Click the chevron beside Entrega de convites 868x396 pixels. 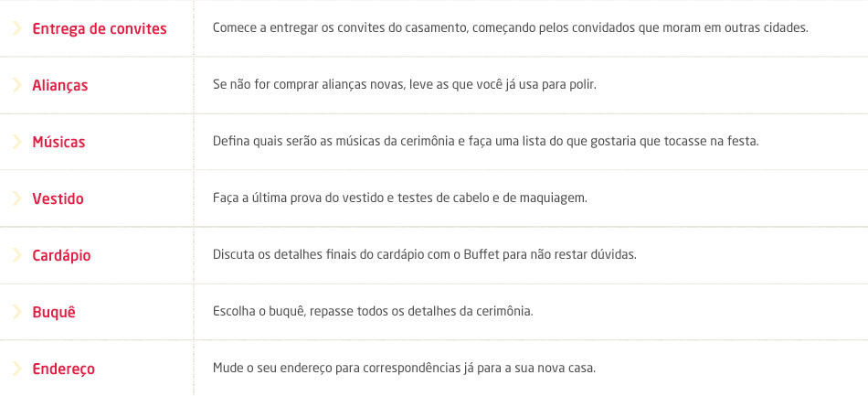pos(17,28)
